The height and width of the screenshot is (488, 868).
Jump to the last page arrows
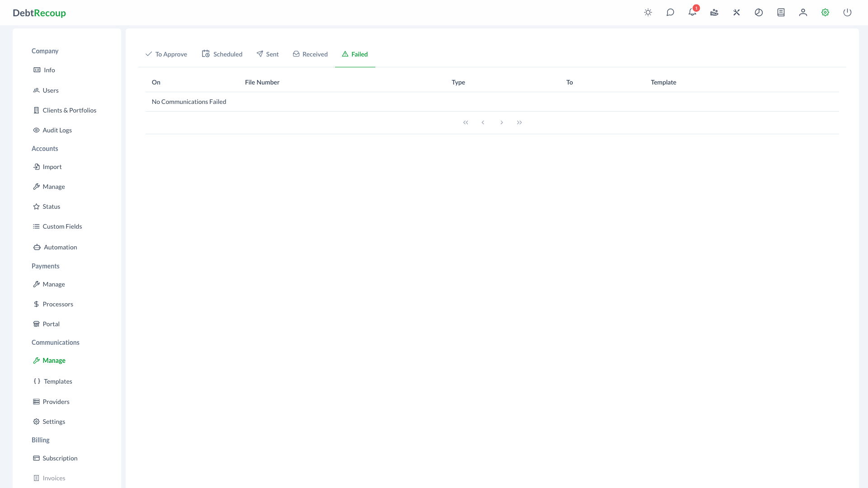coord(519,122)
